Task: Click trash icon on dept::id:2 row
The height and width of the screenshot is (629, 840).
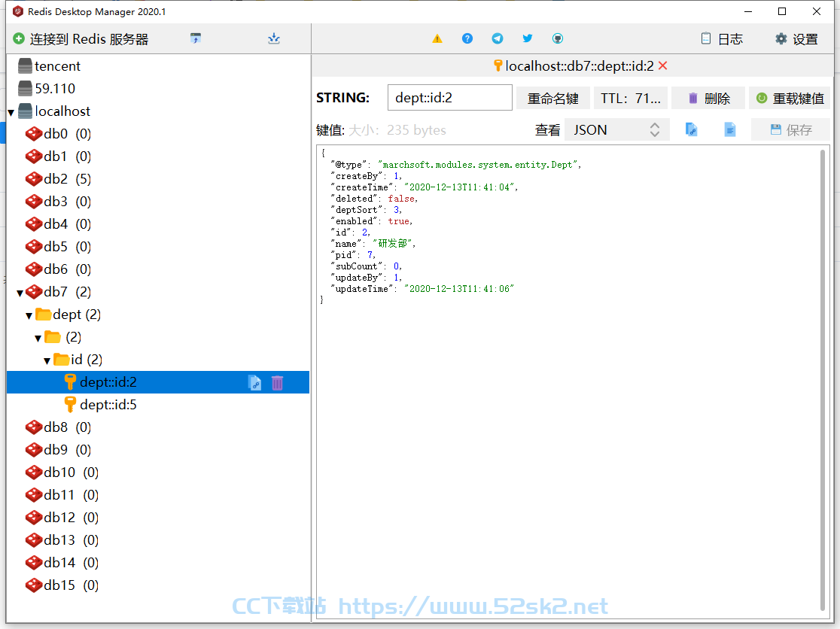Action: click(x=277, y=383)
